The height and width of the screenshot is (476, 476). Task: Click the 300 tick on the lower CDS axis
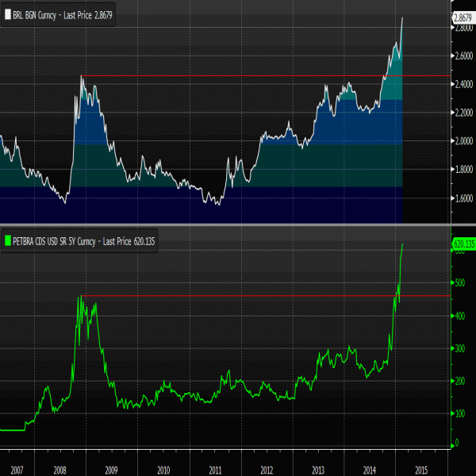click(458, 348)
